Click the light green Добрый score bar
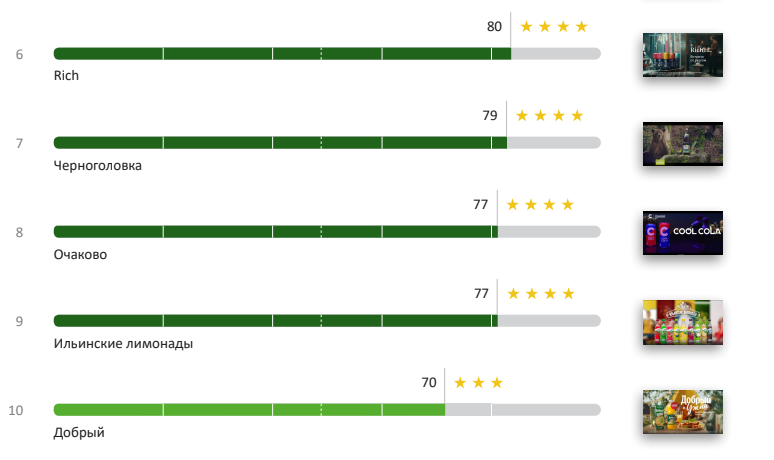Viewport: 774px width, 460px height. point(249,410)
